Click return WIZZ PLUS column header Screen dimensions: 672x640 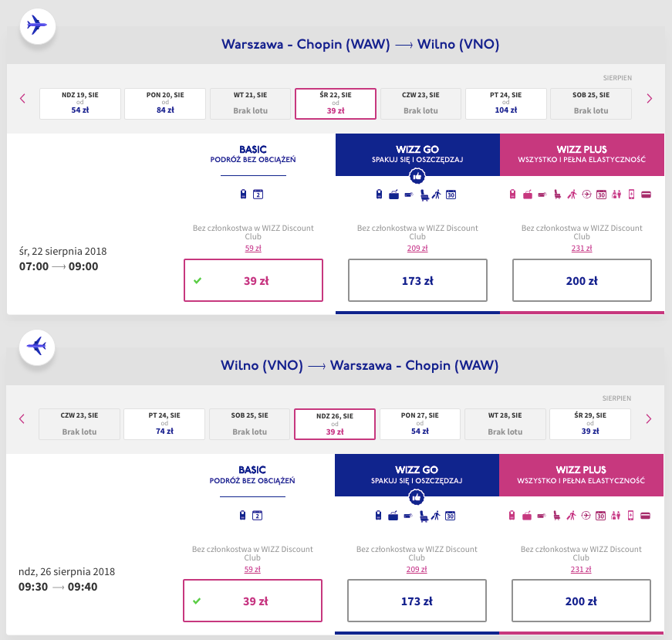[581, 475]
